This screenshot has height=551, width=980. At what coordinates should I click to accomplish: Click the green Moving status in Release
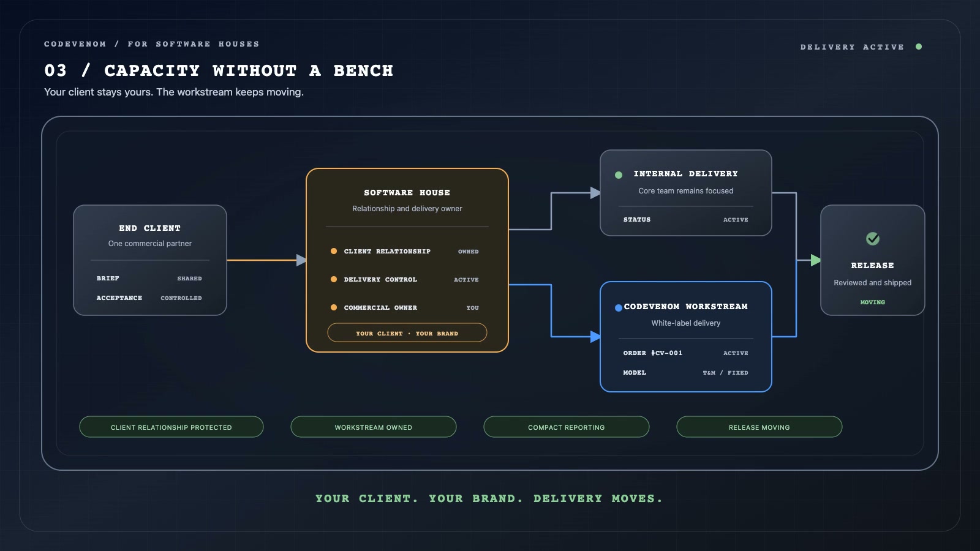point(873,302)
